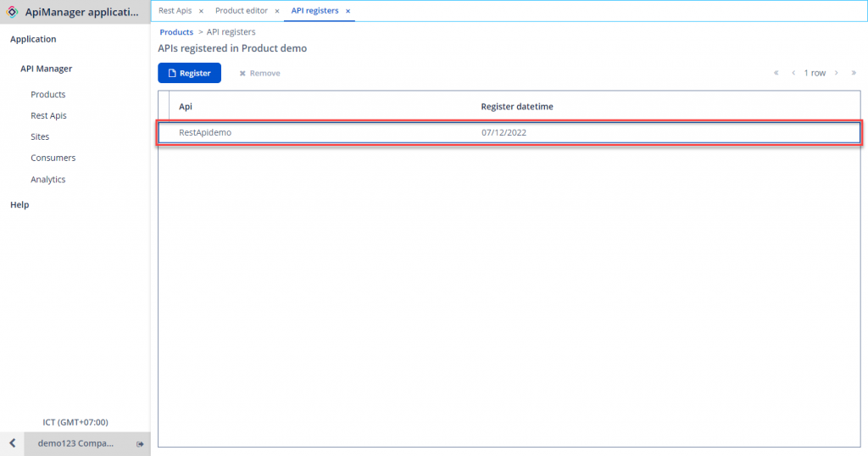Click the logout icon beside demo123 Company
Screen dimensions: 868x456
(x=140, y=444)
